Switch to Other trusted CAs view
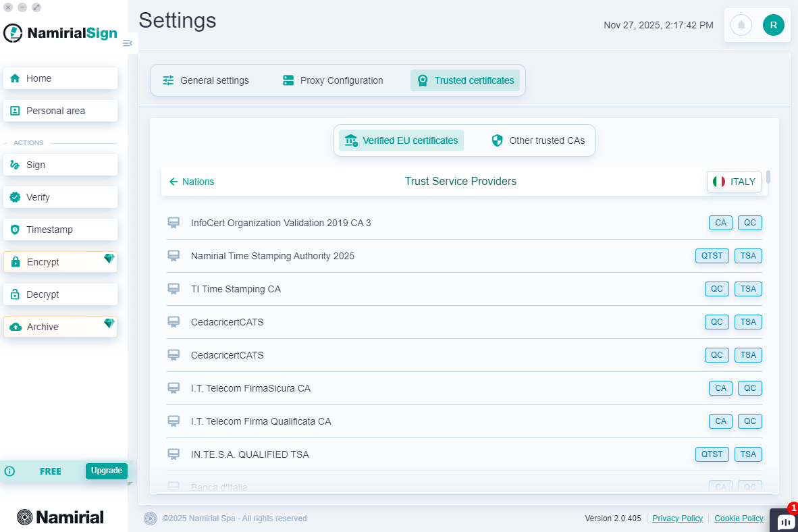 click(x=539, y=140)
